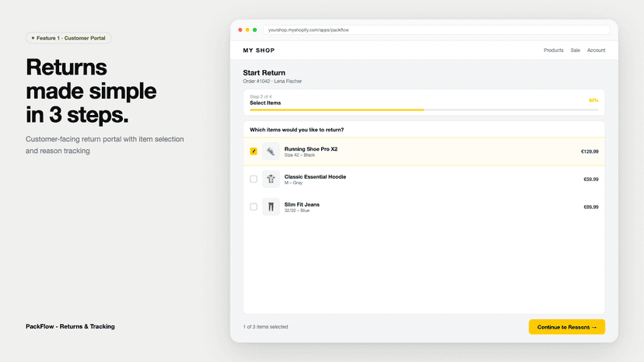Click the 50% progress percentage
Viewport: 644px width, 362px height.
point(593,100)
